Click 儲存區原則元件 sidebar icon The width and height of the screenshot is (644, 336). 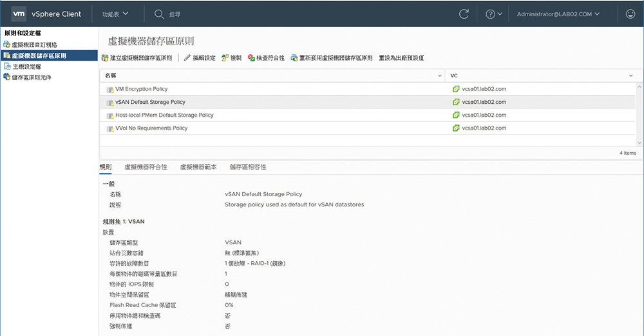6,77
